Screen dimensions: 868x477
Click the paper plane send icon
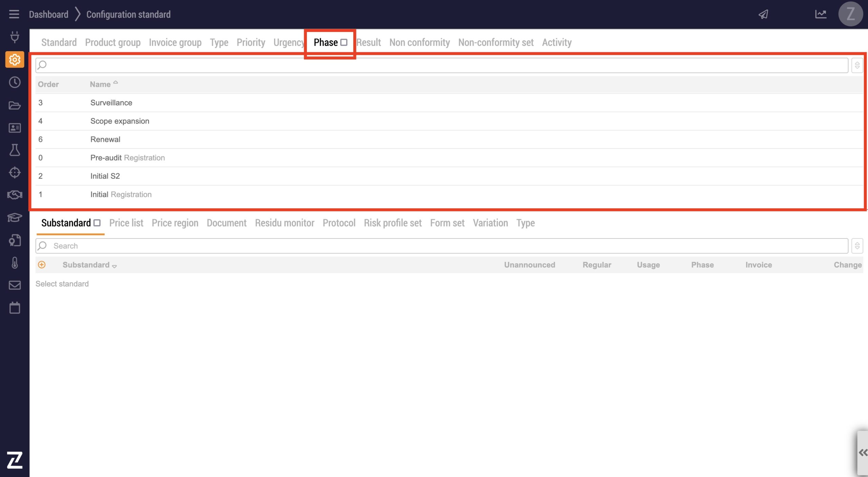click(763, 14)
